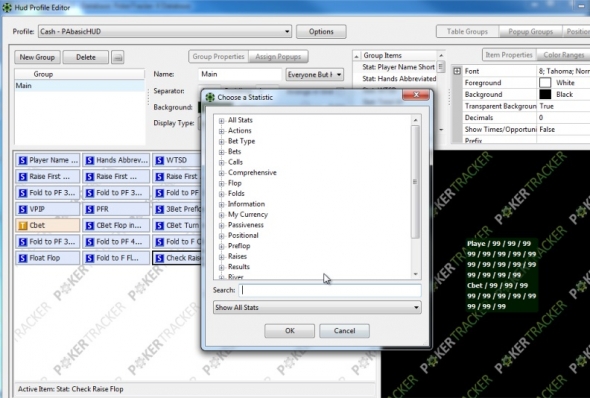This screenshot has width=590, height=398.
Task: Expand the All Stats tree node
Action: (222, 121)
